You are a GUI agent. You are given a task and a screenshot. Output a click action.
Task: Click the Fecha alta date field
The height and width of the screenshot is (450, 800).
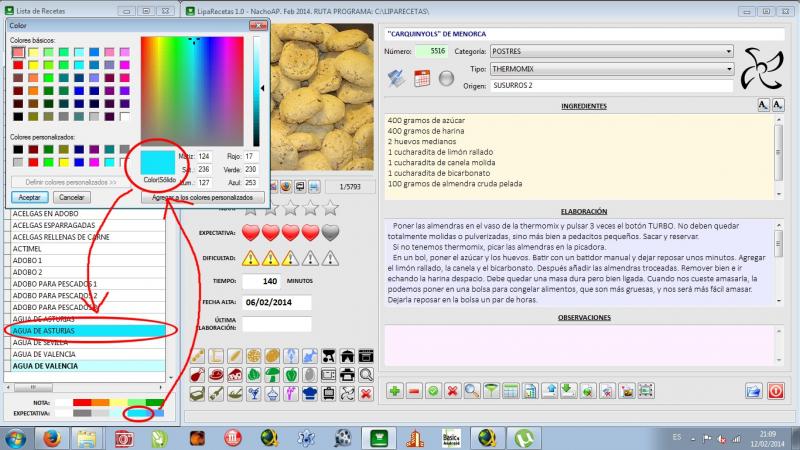point(277,302)
